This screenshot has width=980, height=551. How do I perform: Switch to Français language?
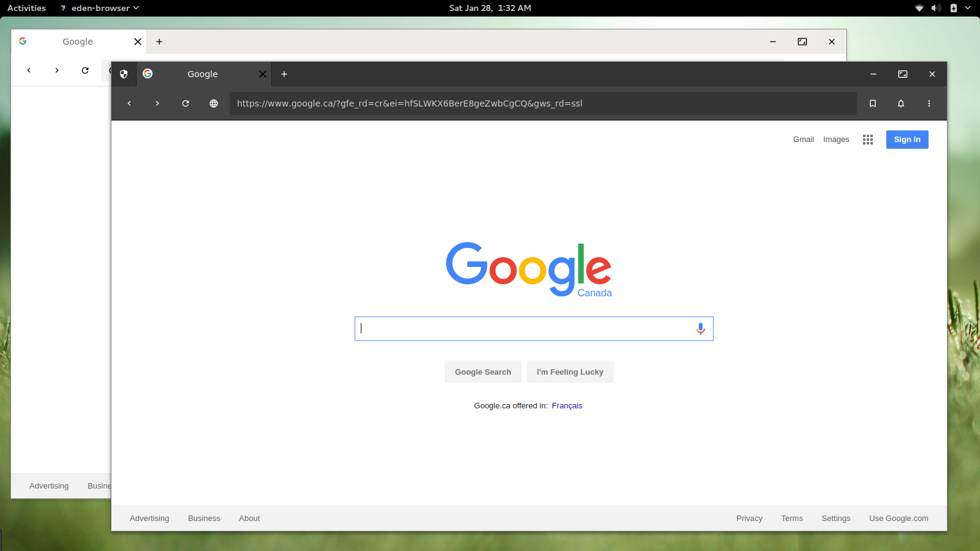567,406
